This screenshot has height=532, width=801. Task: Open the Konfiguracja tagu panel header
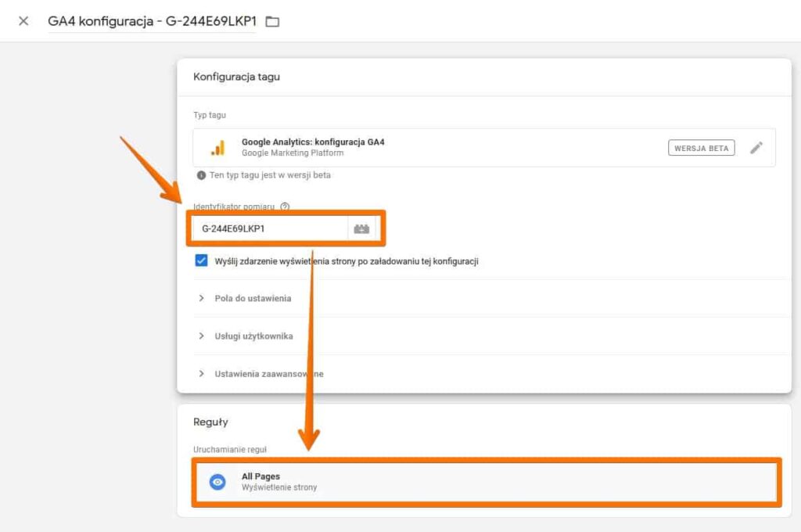click(x=238, y=77)
